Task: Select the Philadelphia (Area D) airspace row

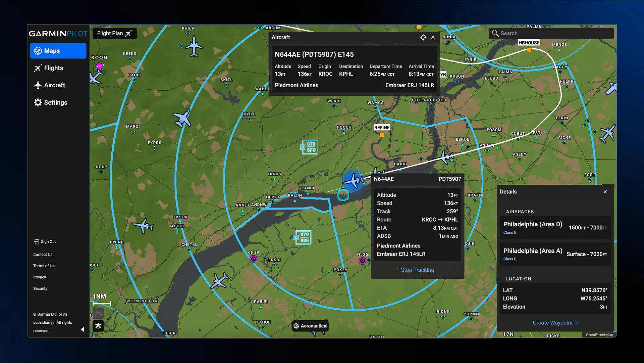Action: pyautogui.click(x=555, y=228)
